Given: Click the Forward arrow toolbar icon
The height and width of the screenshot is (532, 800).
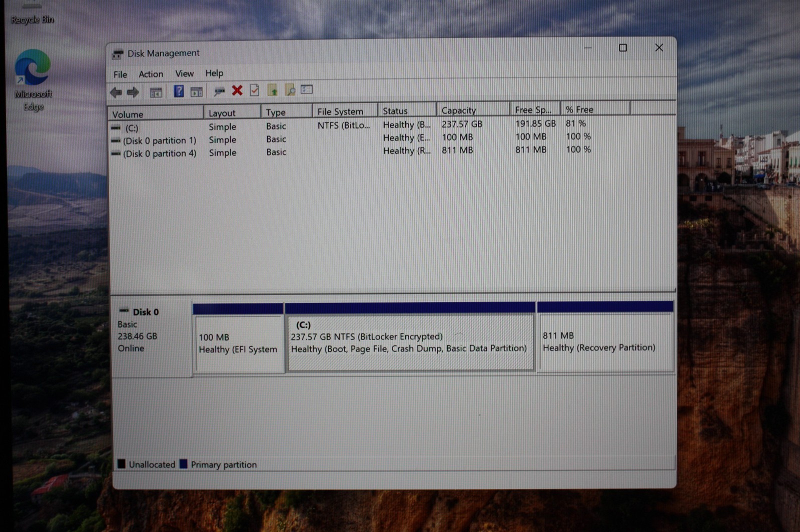Looking at the screenshot, I should click(x=133, y=92).
